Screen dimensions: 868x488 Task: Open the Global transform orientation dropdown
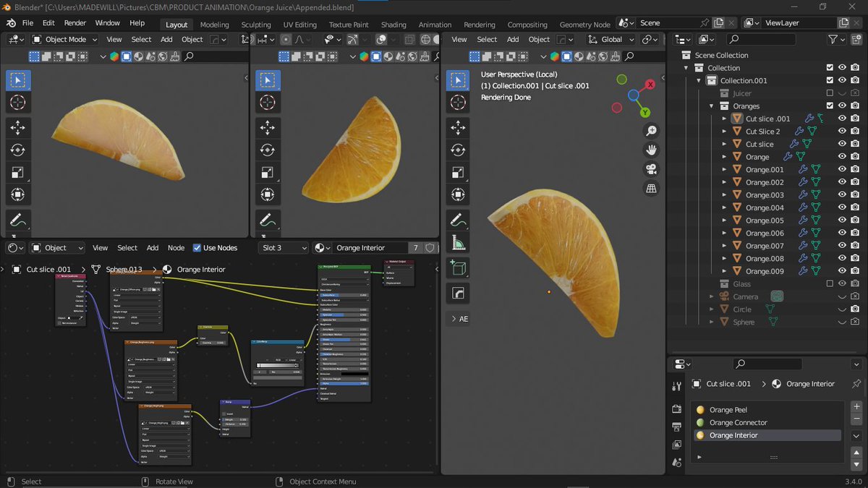pyautogui.click(x=611, y=39)
